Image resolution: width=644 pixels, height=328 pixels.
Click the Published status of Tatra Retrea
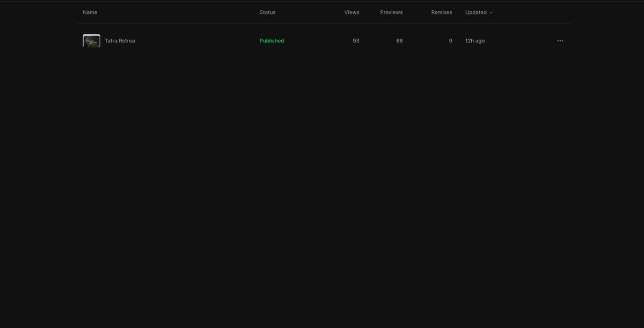coord(272,41)
